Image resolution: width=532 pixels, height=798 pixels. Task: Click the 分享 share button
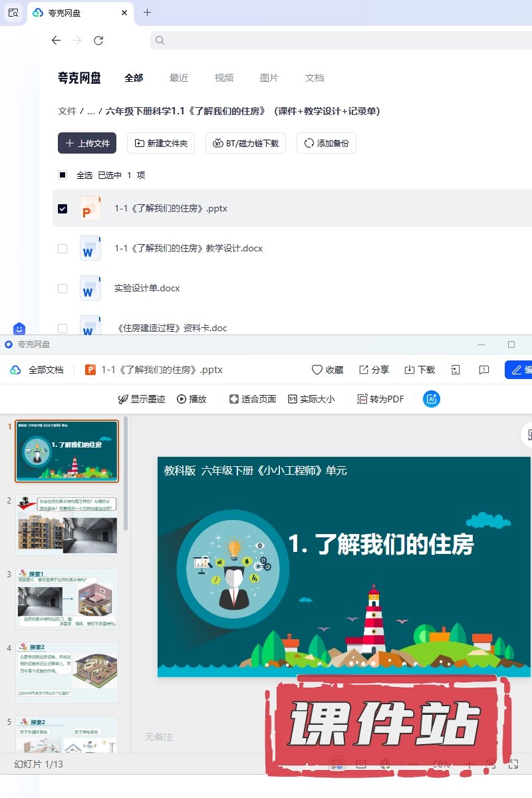[x=374, y=370]
